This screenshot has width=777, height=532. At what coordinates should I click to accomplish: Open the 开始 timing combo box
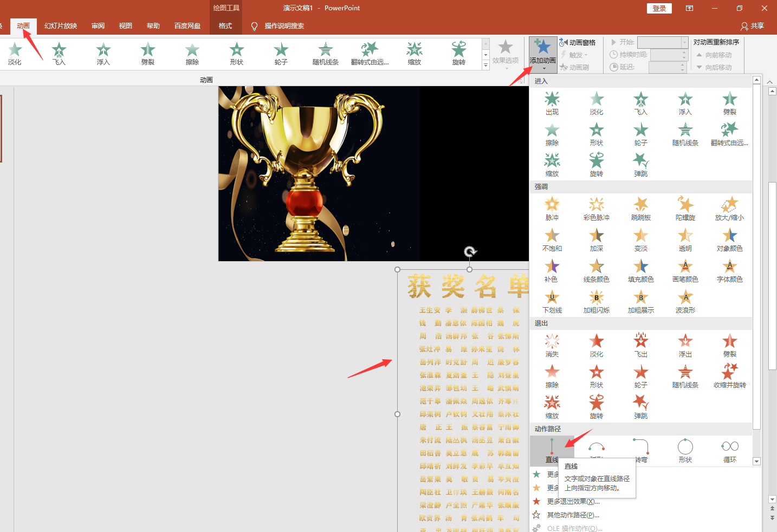coord(662,42)
